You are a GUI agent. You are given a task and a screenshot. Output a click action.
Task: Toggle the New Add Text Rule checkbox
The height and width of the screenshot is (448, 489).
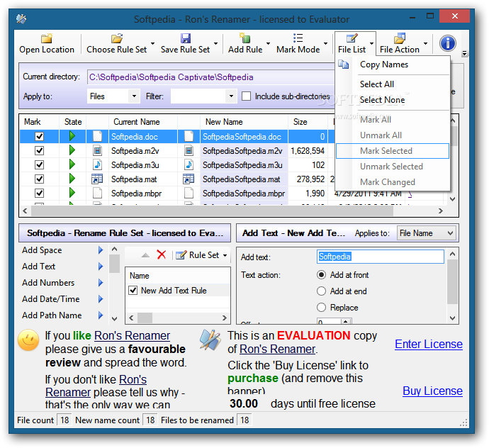coord(133,290)
